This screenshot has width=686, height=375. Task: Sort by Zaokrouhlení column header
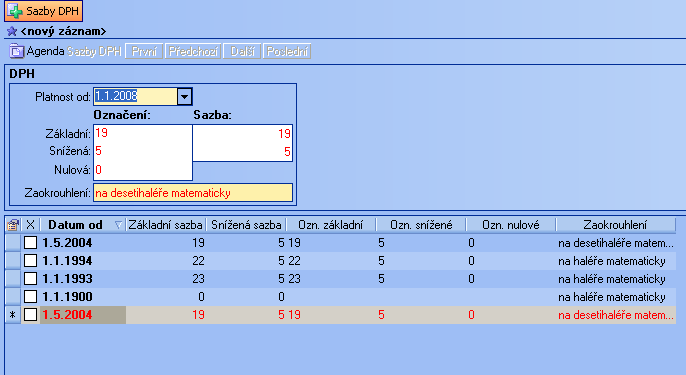[x=616, y=225]
